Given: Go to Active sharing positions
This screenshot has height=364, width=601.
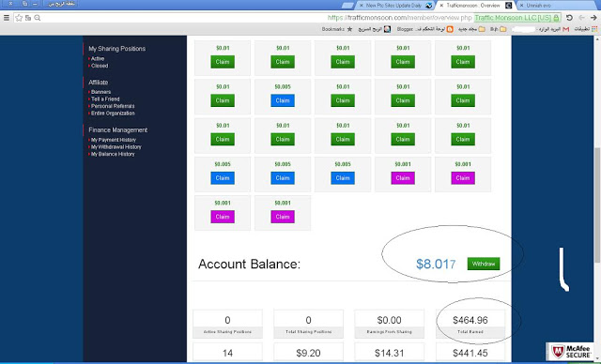Looking at the screenshot, I should coord(98,58).
